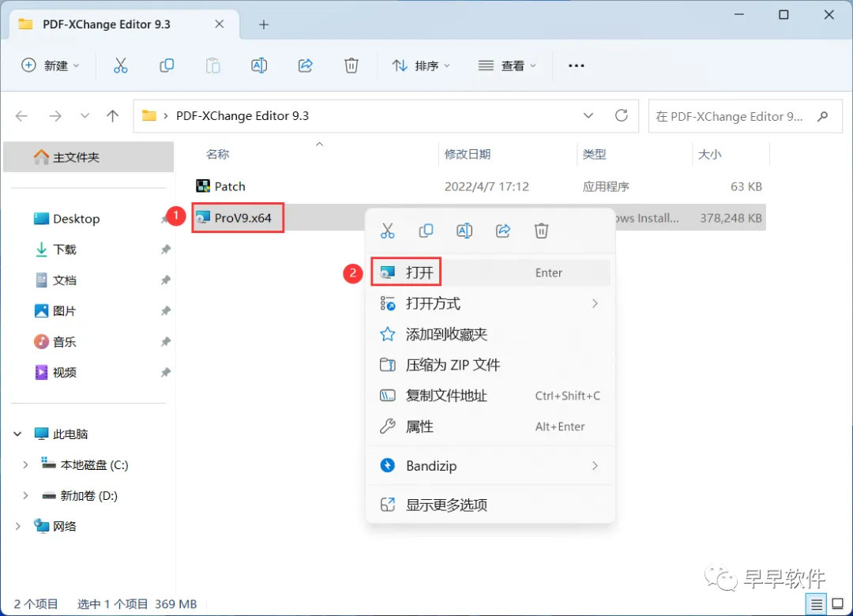Click the Copy icon in the toolbar
The image size is (853, 616).
point(167,66)
